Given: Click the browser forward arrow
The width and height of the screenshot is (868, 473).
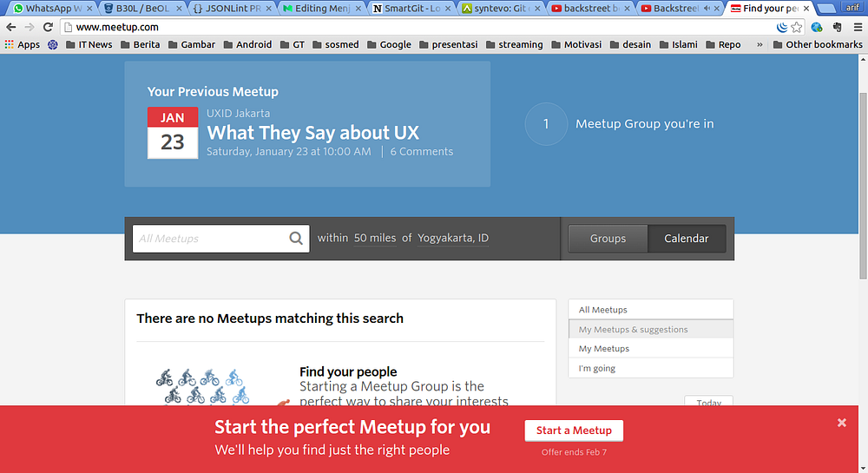Looking at the screenshot, I should pyautogui.click(x=30, y=27).
